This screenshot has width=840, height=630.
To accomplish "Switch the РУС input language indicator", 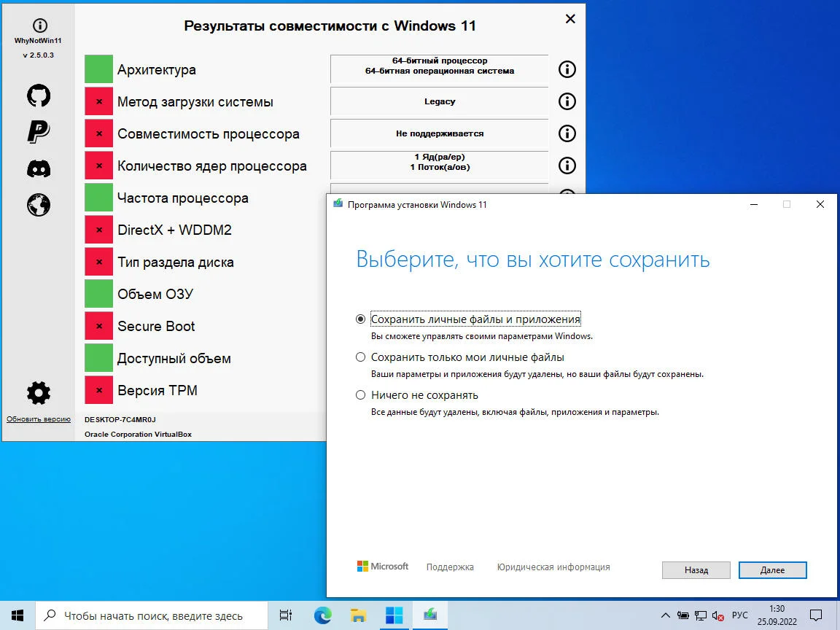I will (740, 615).
